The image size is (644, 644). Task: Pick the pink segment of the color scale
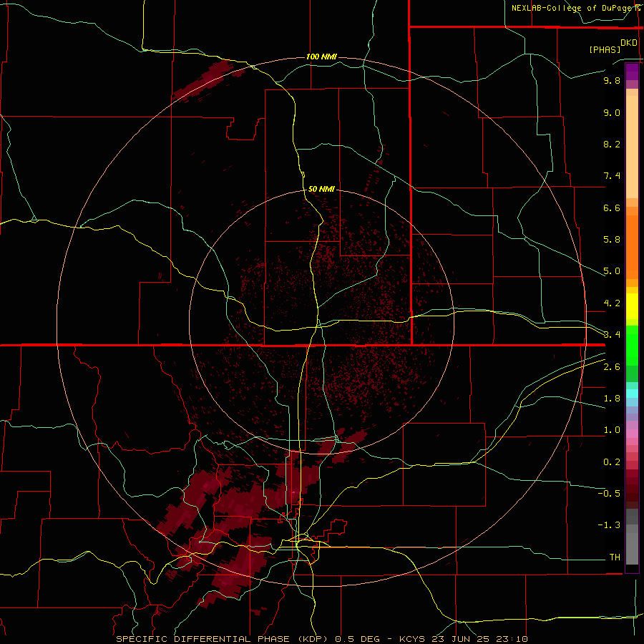point(632,434)
